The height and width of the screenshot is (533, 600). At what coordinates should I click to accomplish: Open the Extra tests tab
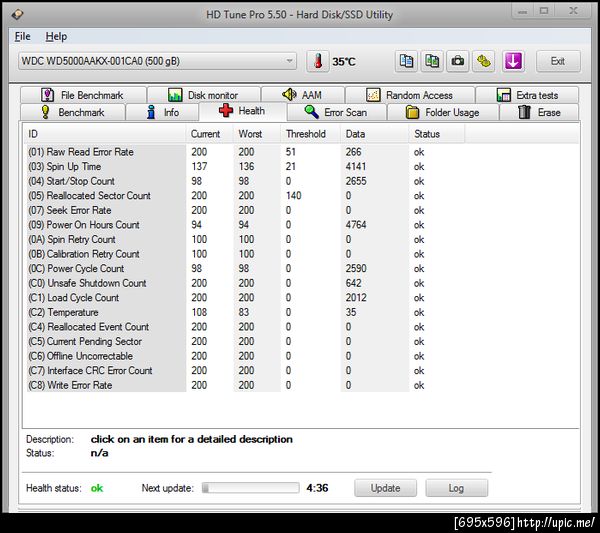[x=527, y=95]
